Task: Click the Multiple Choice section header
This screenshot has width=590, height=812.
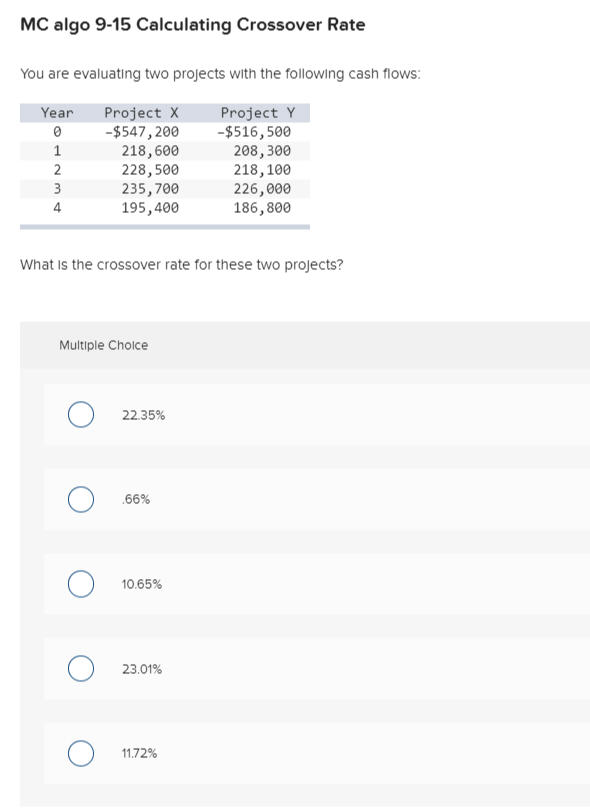Action: tap(103, 345)
